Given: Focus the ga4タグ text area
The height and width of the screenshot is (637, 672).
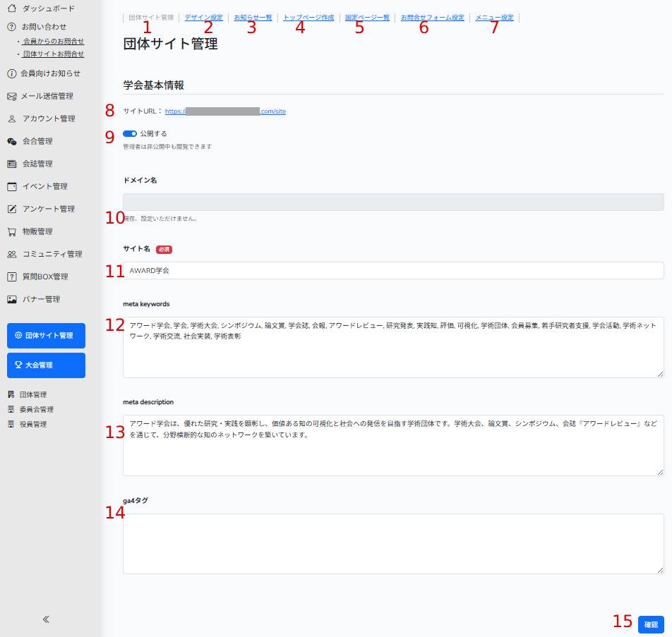Looking at the screenshot, I should point(393,543).
